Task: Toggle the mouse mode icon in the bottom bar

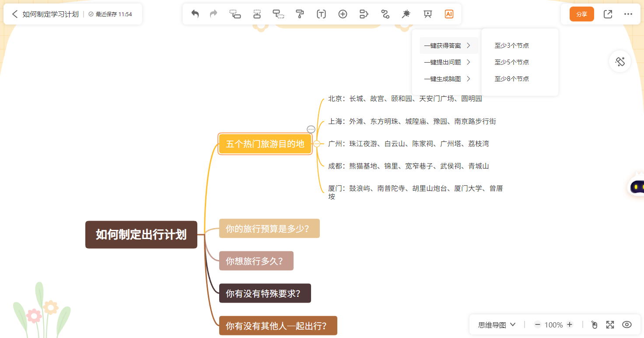Action: 594,324
